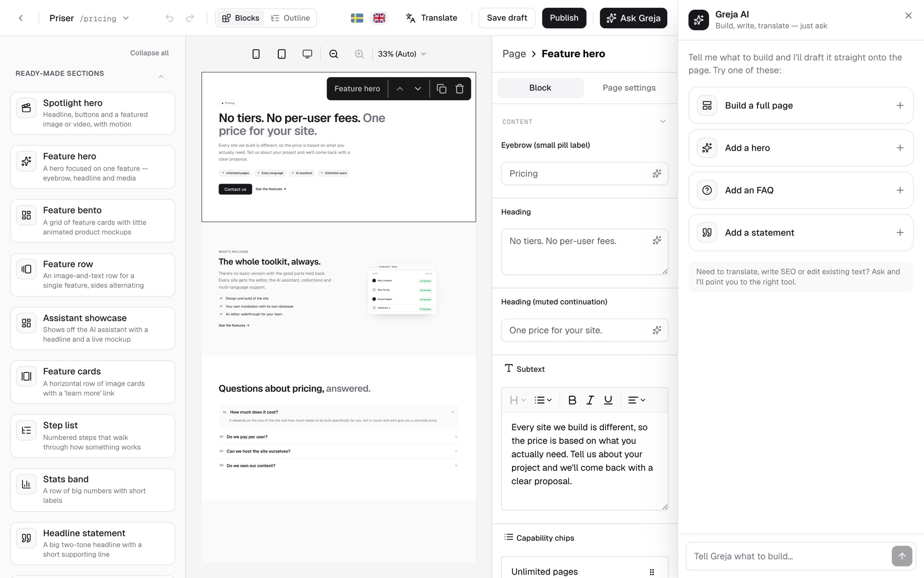Select desktop monitor preview icon

[307, 54]
